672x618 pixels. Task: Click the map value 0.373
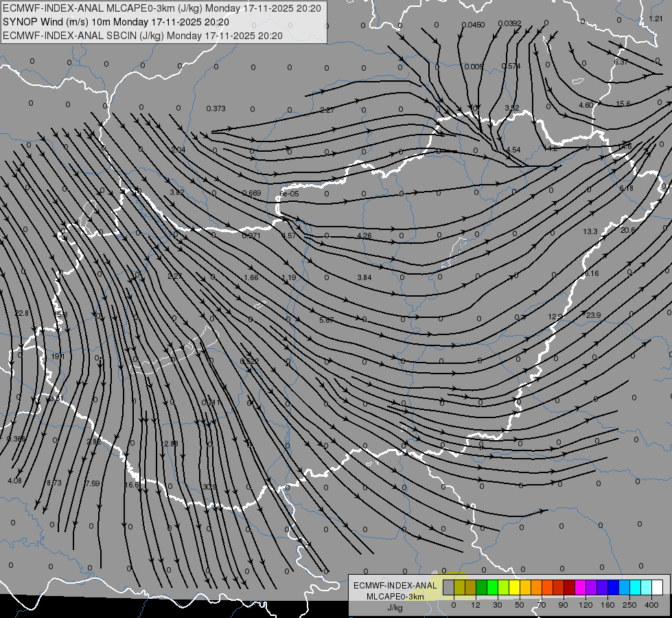(x=216, y=108)
